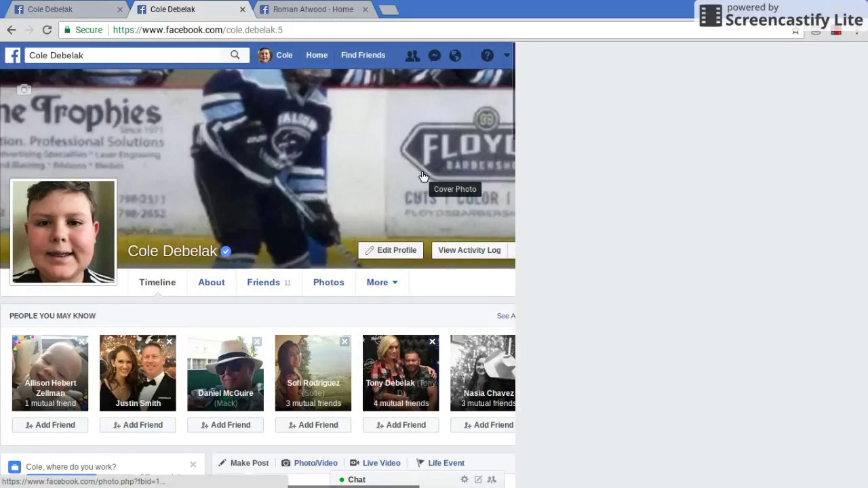Click the new message compose icon in chat bar

(478, 479)
